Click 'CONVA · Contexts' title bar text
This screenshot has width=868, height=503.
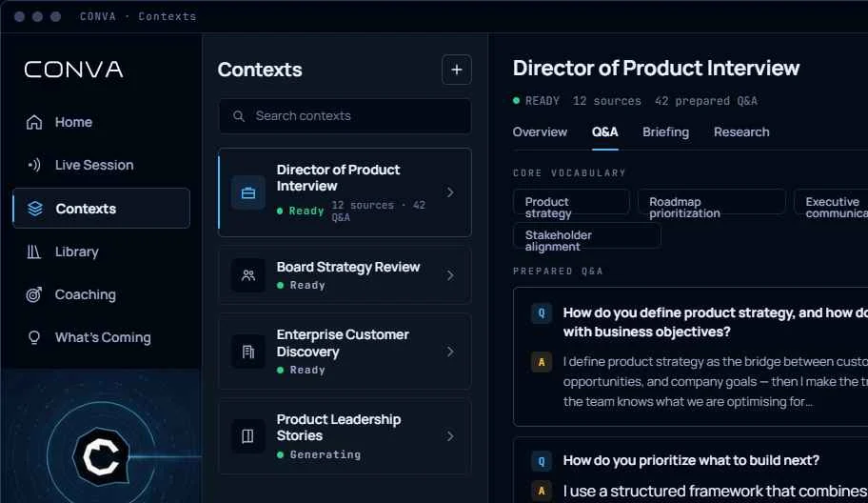tap(138, 16)
